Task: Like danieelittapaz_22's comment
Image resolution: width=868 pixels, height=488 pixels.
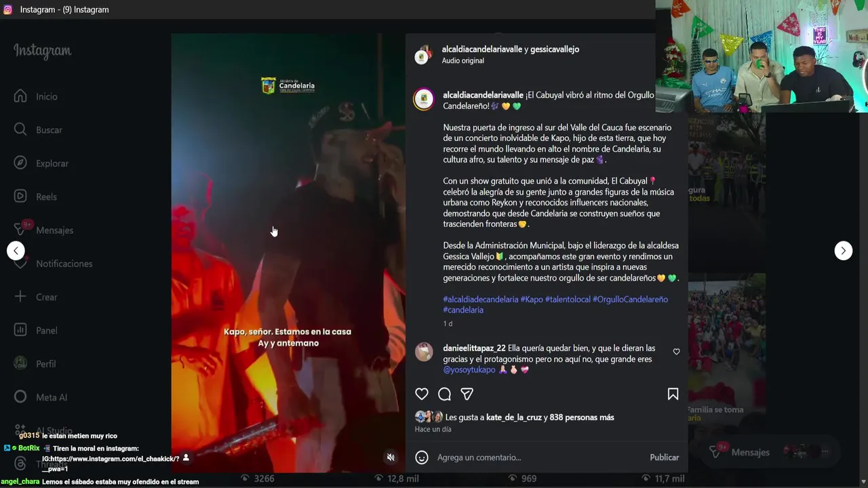Action: click(676, 352)
